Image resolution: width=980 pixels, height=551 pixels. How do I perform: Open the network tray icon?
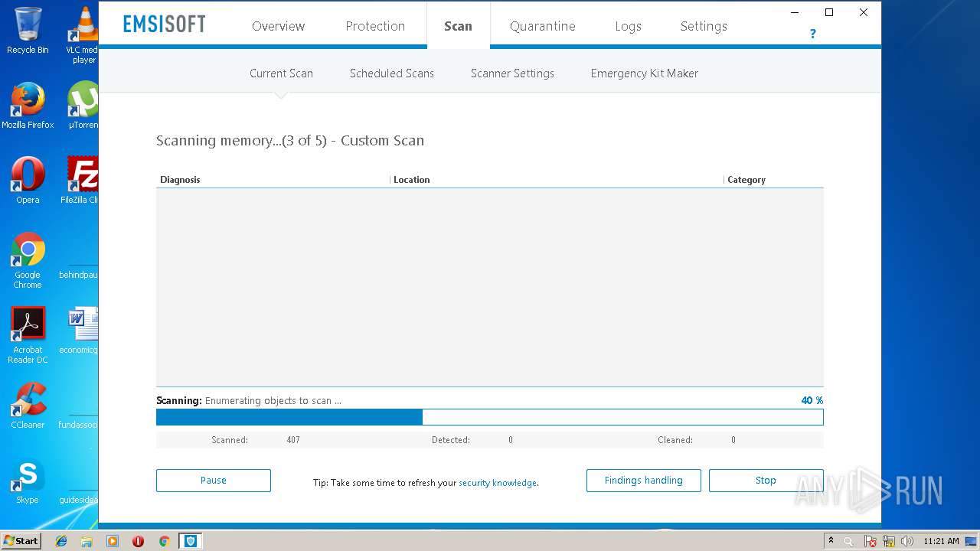tap(889, 541)
